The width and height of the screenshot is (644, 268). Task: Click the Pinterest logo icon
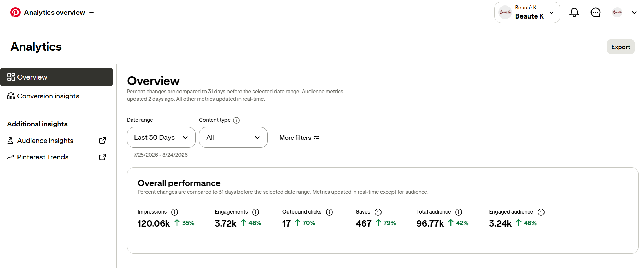coord(15,12)
